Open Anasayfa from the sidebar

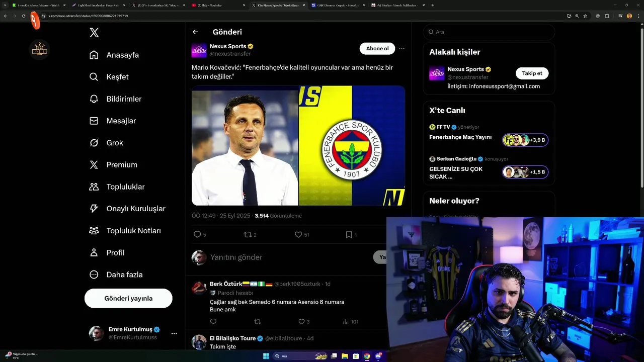114,55
